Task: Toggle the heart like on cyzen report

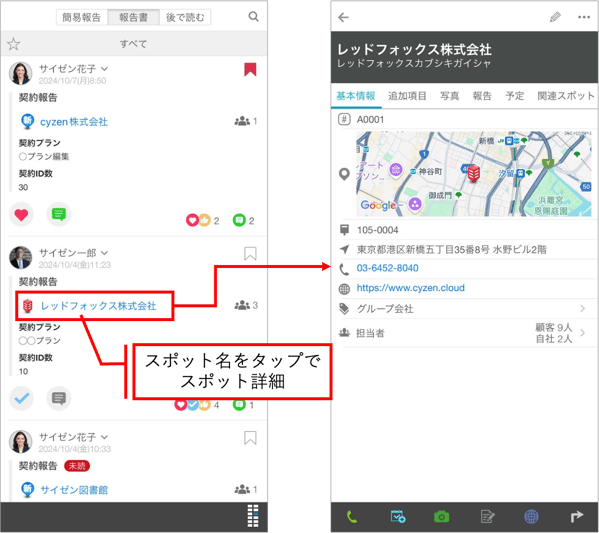Action: click(x=21, y=215)
